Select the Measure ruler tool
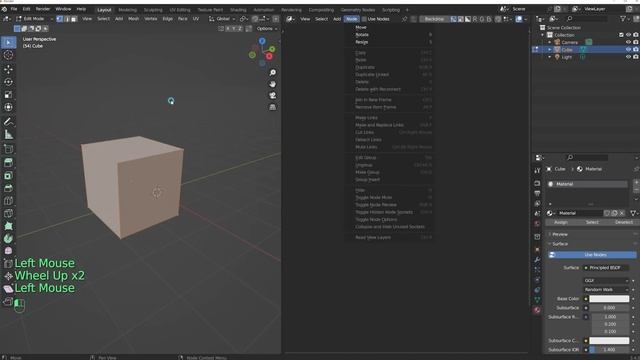This screenshot has width=640, height=360. [8, 134]
